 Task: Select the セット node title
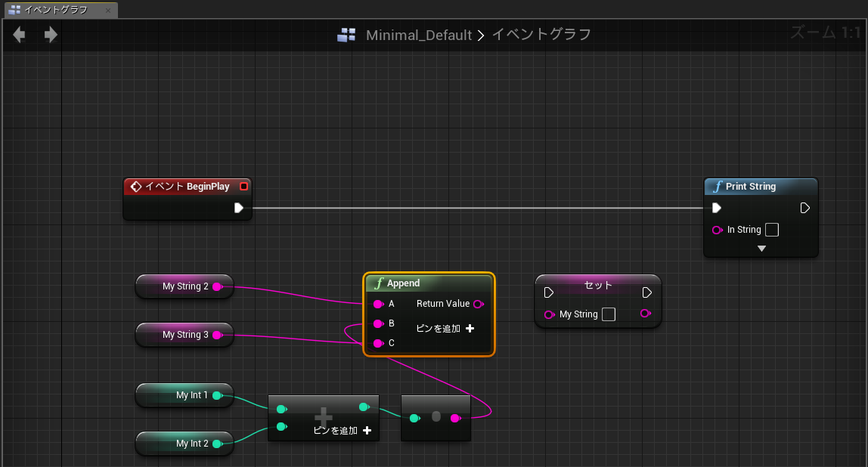598,285
